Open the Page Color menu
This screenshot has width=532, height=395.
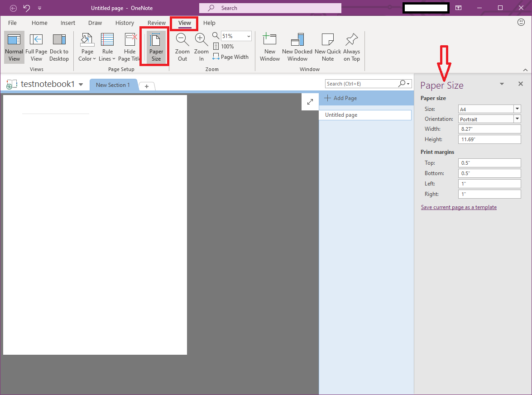(87, 47)
